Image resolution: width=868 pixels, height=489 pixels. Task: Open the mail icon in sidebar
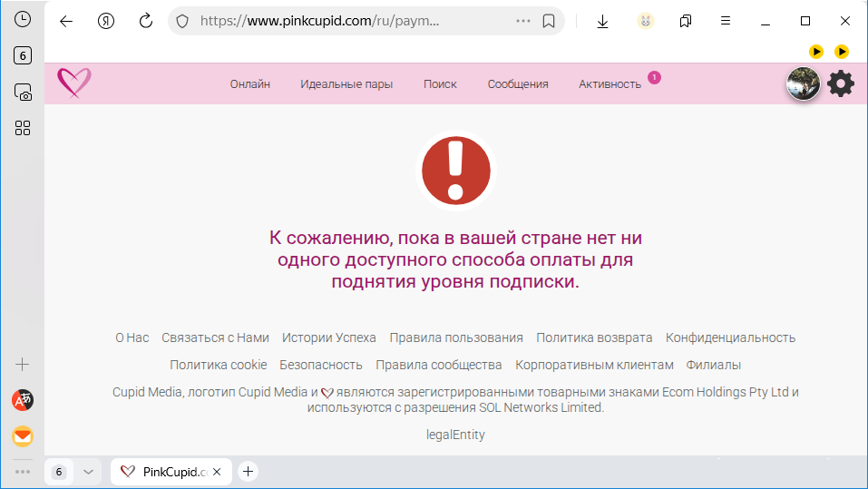click(23, 436)
